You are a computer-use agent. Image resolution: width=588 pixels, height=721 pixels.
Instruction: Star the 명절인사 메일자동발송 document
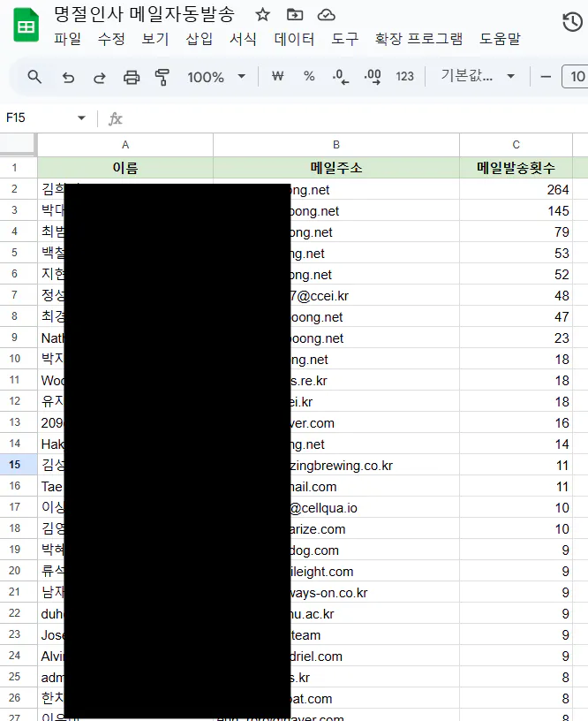click(262, 15)
